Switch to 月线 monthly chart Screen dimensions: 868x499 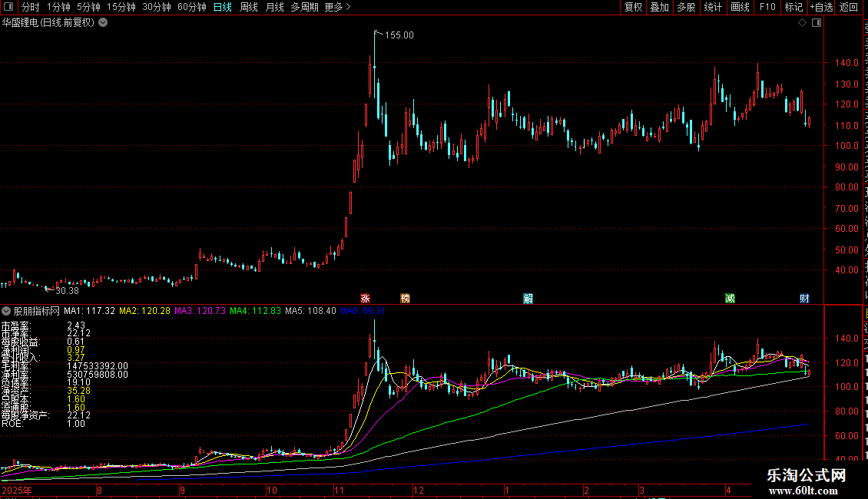point(274,7)
